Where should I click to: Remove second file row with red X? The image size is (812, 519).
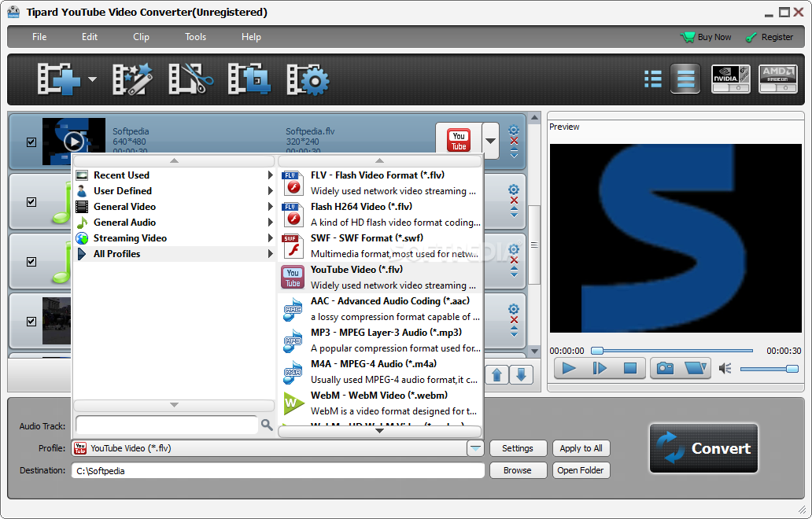[514, 201]
